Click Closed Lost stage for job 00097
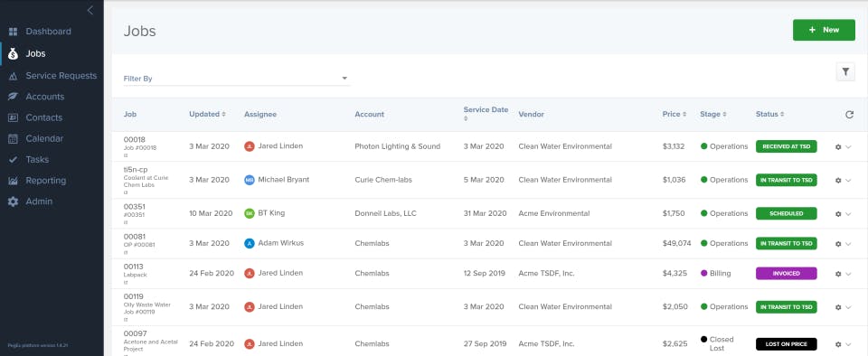Viewport: 868px width, 356px height. click(717, 344)
